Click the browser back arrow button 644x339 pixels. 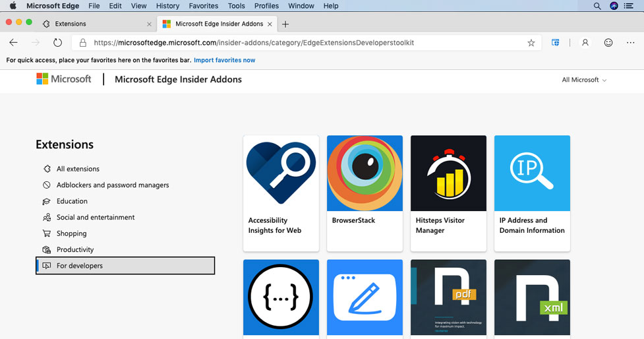tap(13, 43)
